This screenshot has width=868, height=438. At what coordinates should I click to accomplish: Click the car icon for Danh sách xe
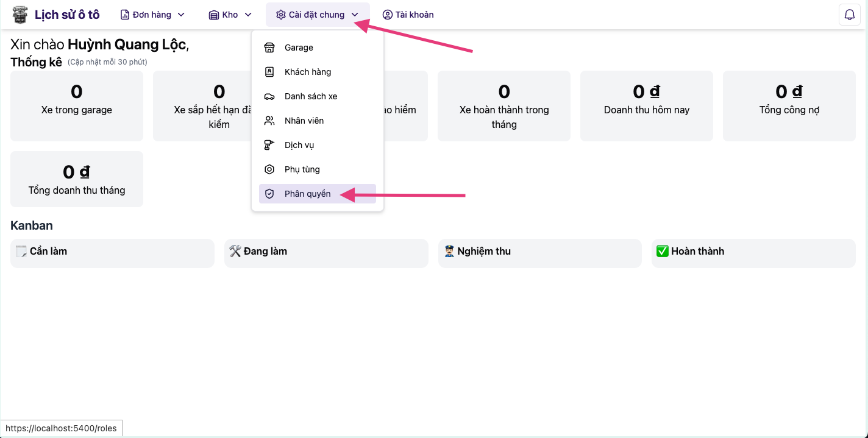tap(269, 96)
